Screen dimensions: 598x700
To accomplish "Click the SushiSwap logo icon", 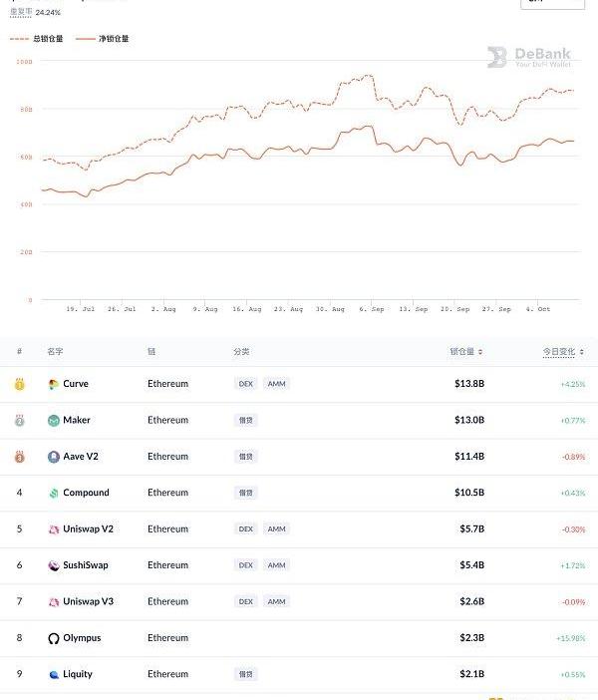I will (54, 565).
